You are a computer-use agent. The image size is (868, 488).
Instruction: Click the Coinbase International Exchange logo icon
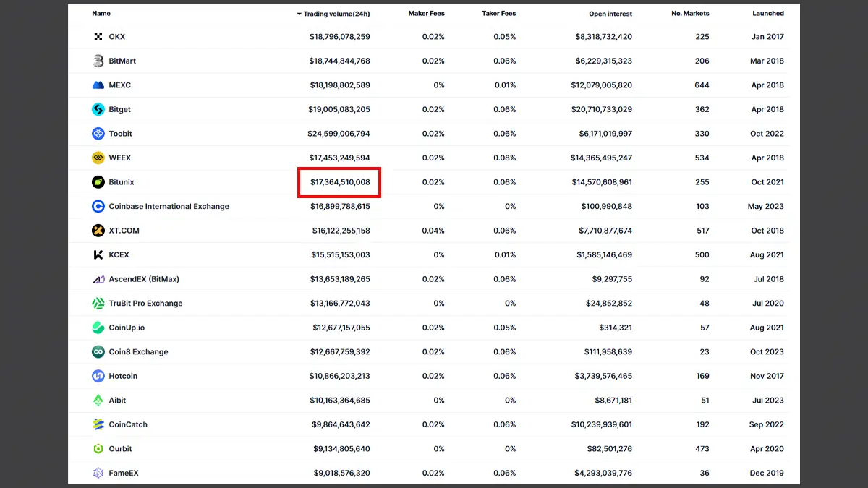pyautogui.click(x=98, y=206)
